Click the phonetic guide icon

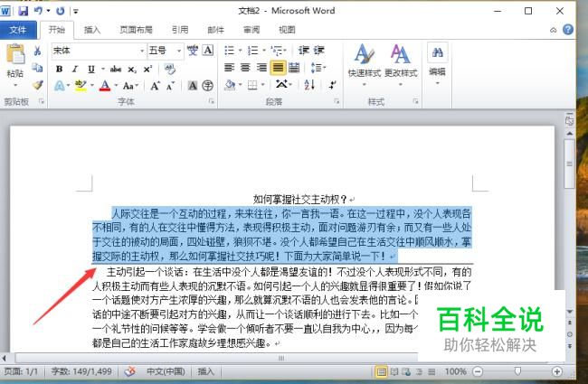click(x=193, y=51)
